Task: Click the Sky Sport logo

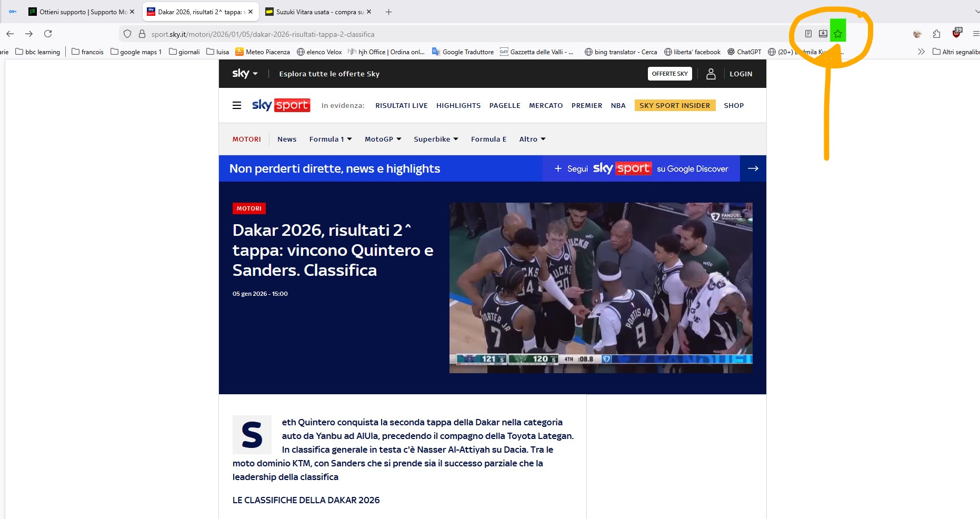Action: (x=281, y=105)
